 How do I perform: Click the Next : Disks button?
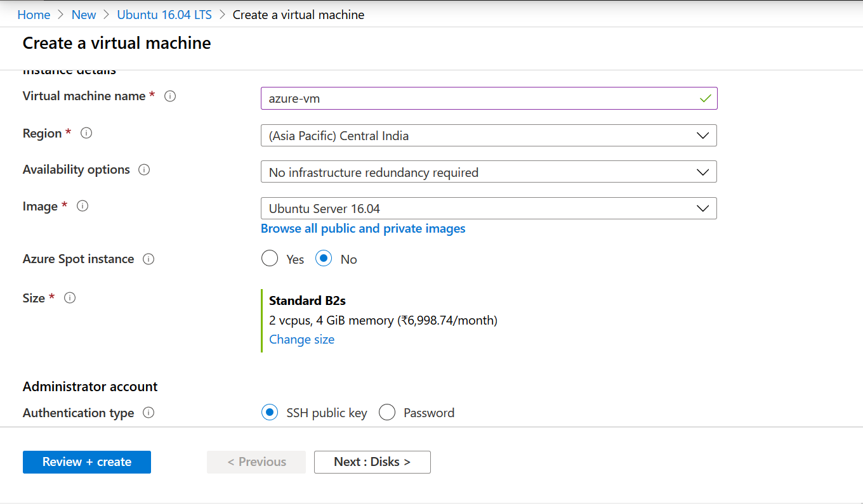coord(372,462)
